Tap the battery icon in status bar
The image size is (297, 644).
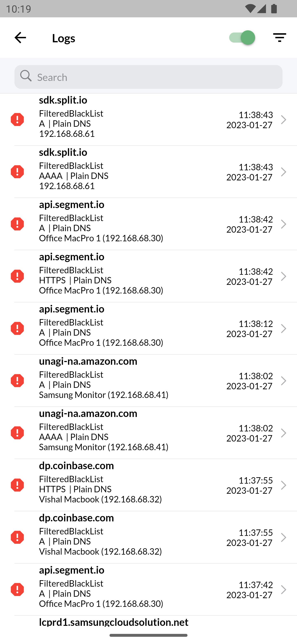click(x=274, y=9)
